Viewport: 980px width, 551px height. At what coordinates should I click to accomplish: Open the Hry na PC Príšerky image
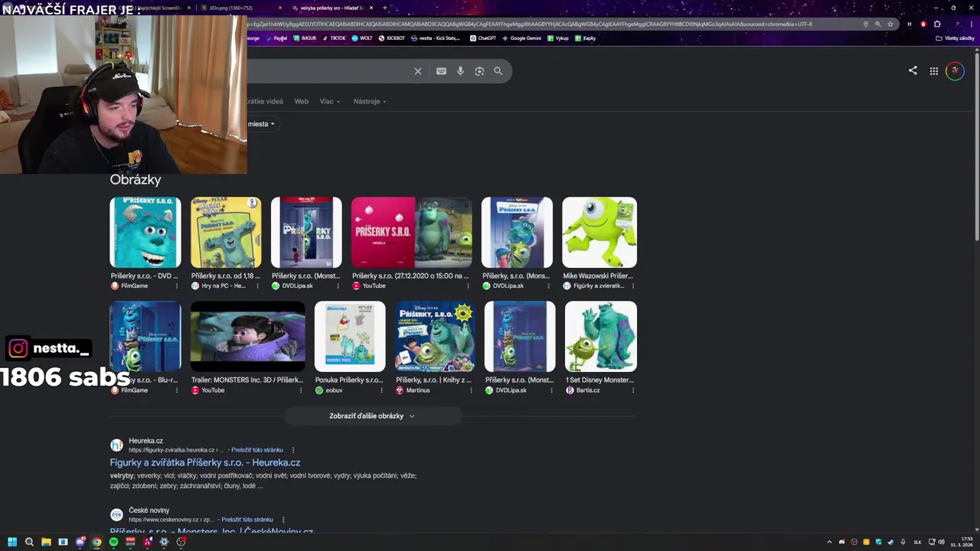(x=226, y=233)
